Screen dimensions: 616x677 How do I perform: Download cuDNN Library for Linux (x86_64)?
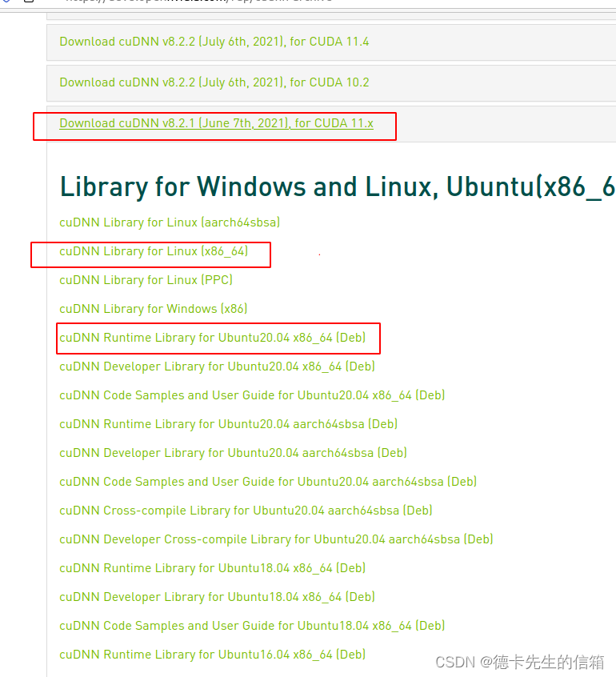(154, 251)
